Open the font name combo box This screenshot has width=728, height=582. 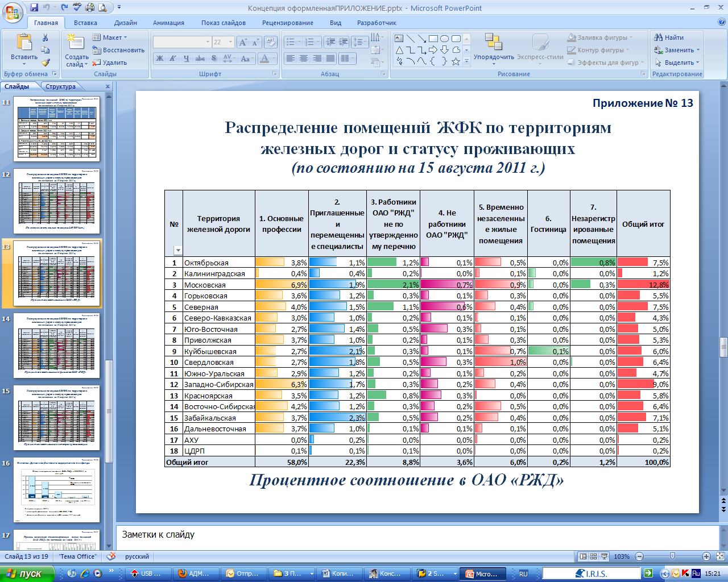tap(182, 42)
